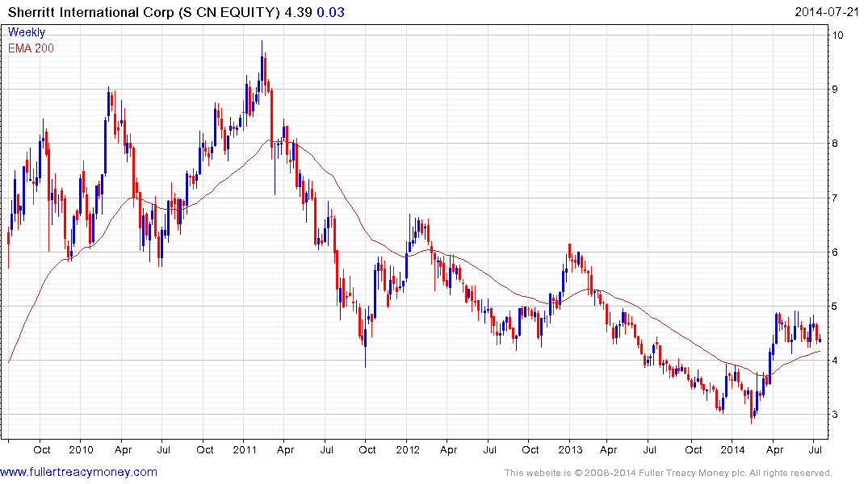Click the 3 label on price axis
Viewport: 868px width, 484px height.
click(x=835, y=415)
